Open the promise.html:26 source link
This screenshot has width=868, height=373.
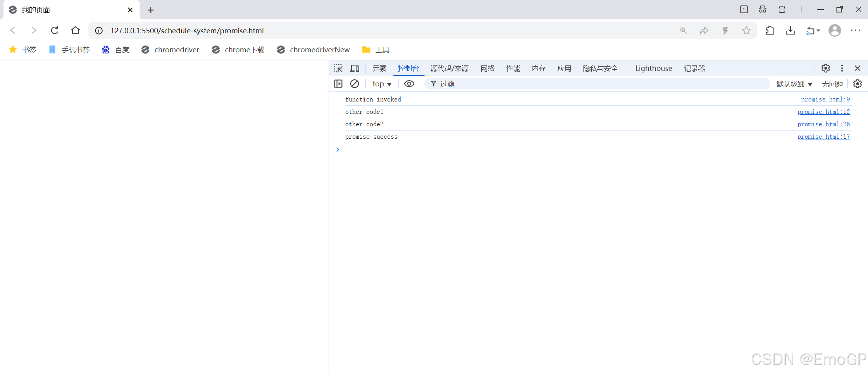[823, 124]
